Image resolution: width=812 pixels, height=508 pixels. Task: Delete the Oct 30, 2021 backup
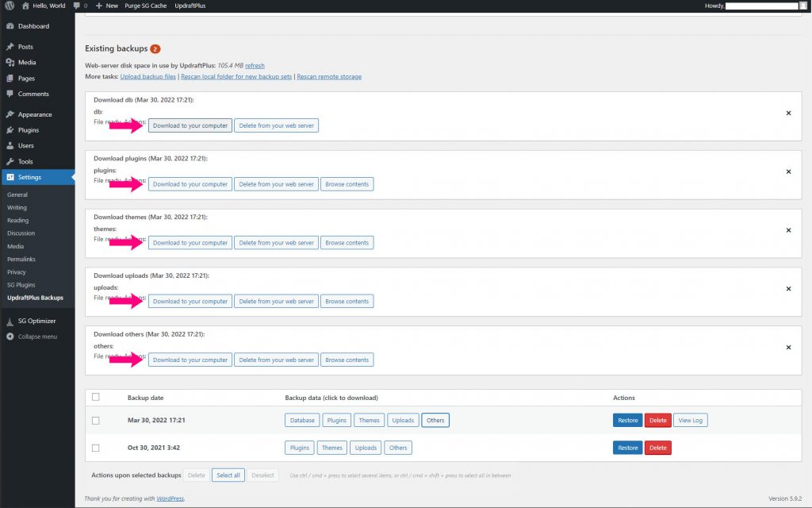click(658, 448)
